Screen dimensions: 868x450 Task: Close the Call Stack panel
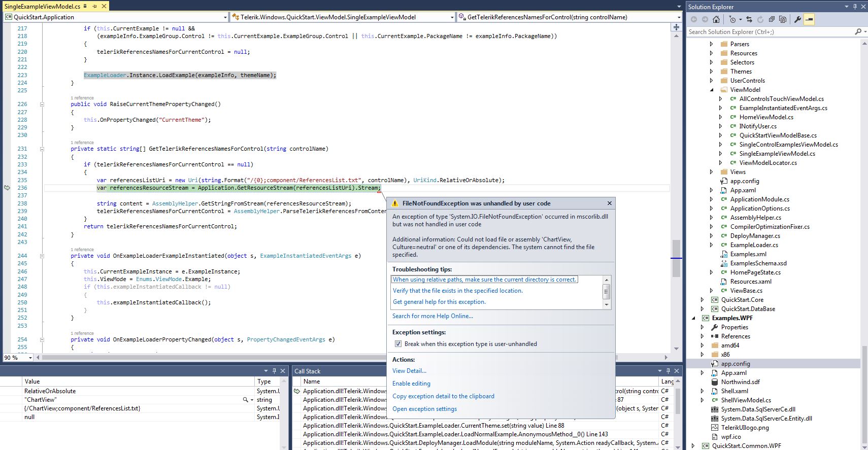677,371
